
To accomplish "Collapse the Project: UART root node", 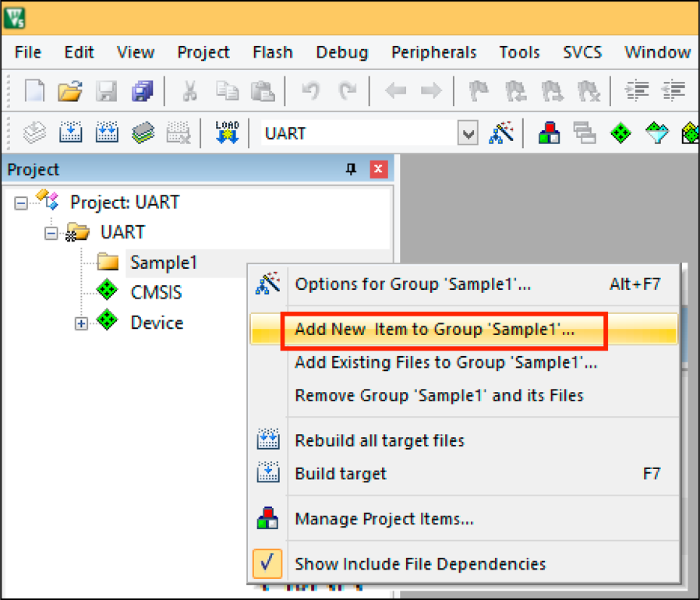I will [21, 203].
